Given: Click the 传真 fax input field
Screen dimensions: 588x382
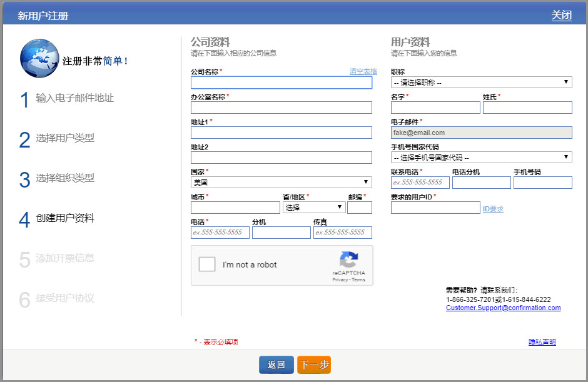Looking at the screenshot, I should tap(343, 232).
